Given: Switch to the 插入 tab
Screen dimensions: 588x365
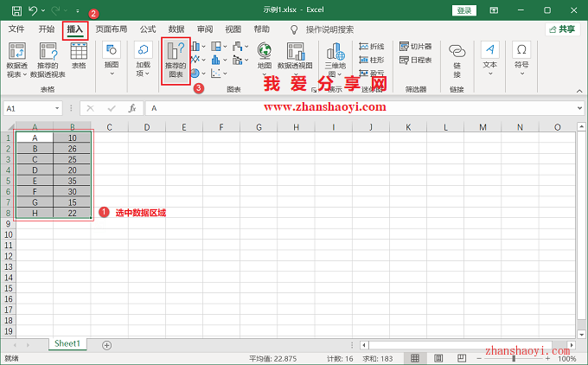Looking at the screenshot, I should [x=75, y=30].
